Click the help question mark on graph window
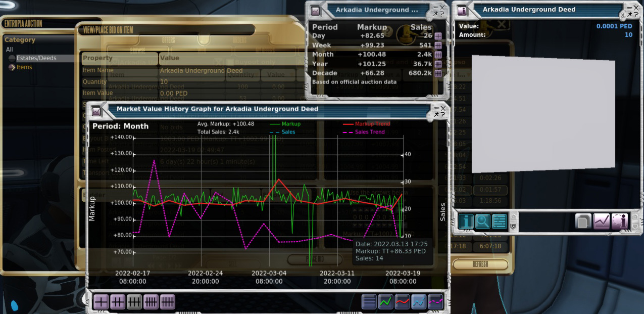The image size is (644, 314). (443, 115)
